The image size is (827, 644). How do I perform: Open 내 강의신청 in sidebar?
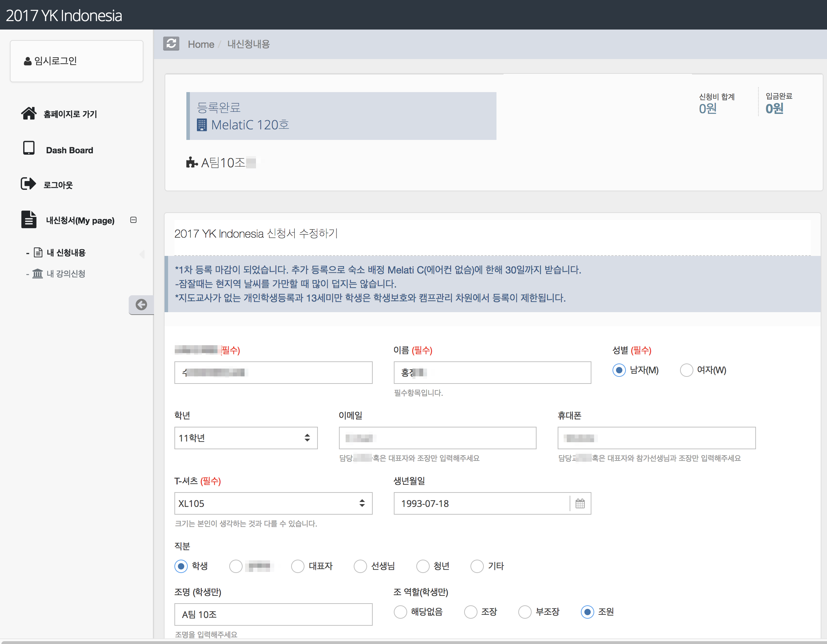pyautogui.click(x=66, y=273)
